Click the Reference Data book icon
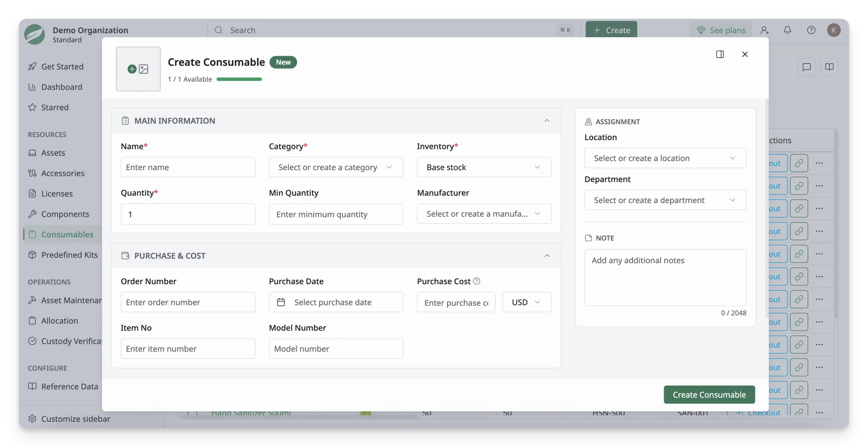Screen dimensions: 868x447 [x=32, y=386]
